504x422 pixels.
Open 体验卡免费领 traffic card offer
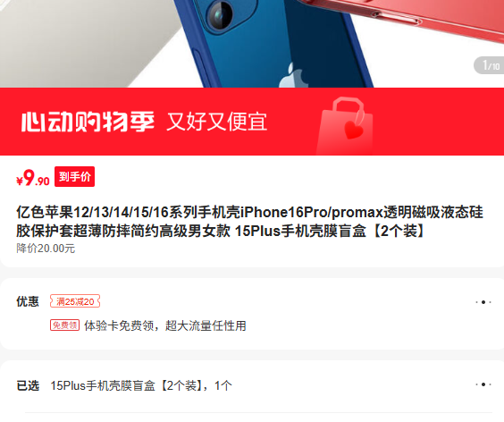pos(165,325)
